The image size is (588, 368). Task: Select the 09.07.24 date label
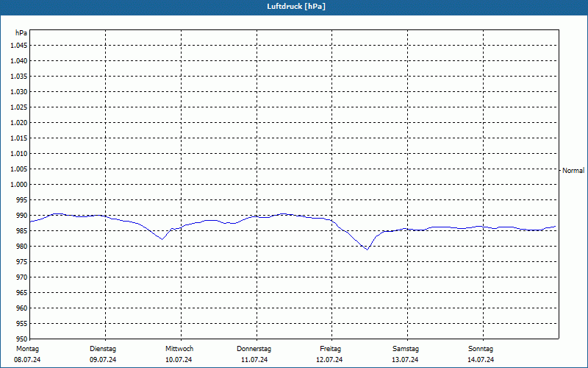point(103,360)
